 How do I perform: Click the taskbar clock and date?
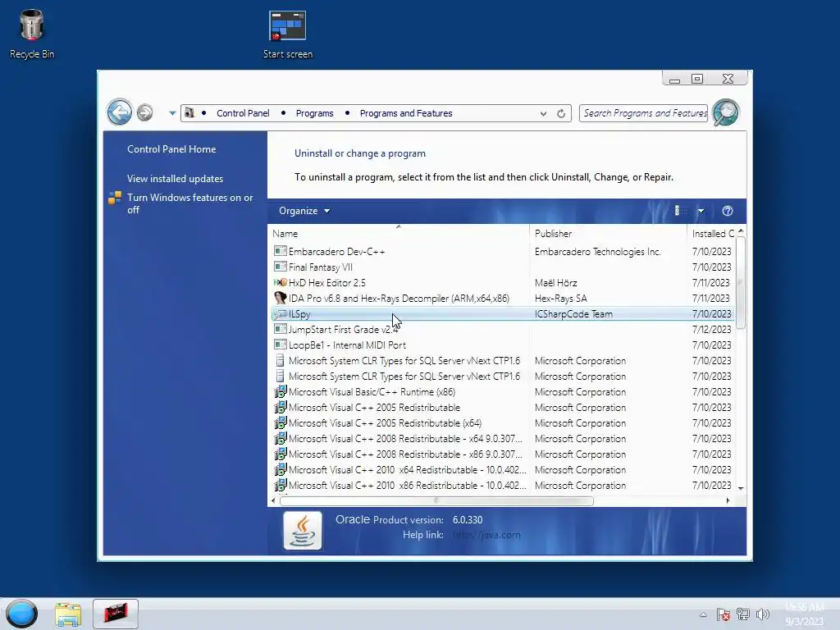point(804,614)
